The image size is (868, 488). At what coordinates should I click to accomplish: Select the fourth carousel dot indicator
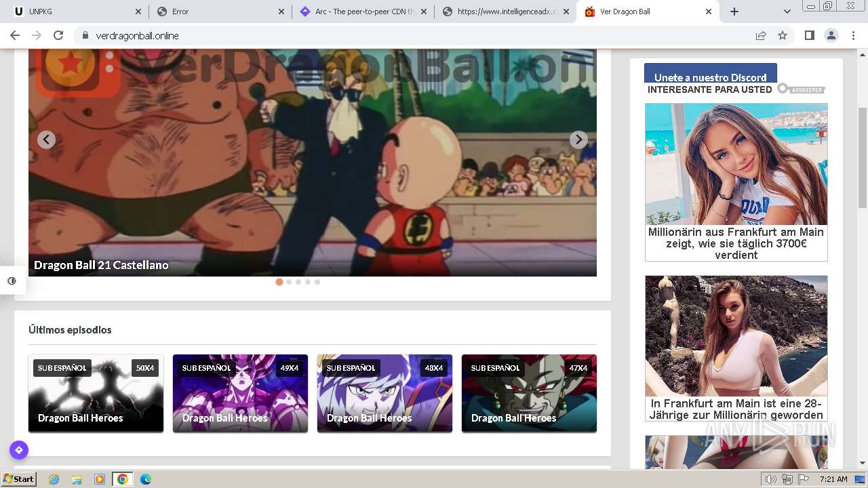pos(308,282)
